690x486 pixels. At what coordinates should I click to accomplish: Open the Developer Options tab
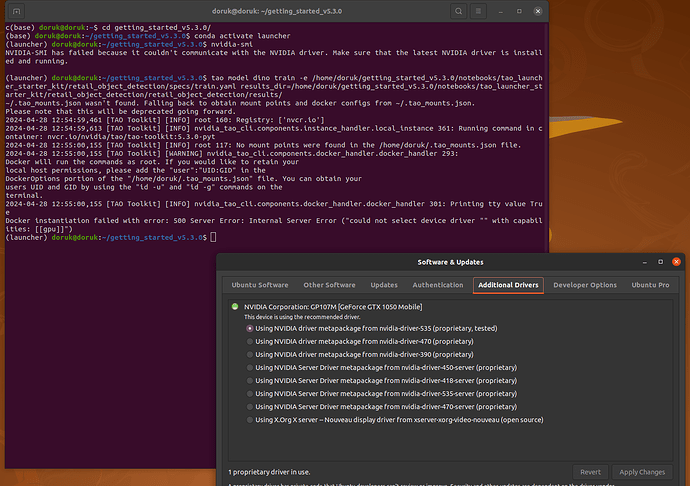[x=585, y=285]
